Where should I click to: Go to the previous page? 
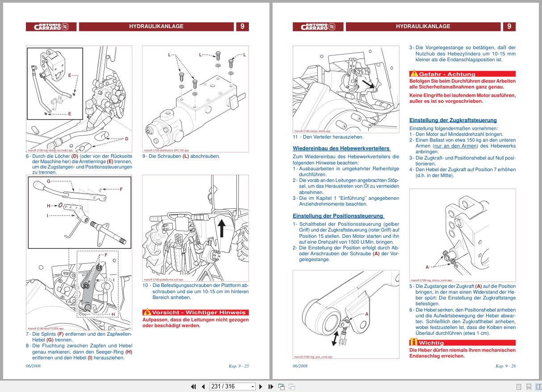[203, 387]
